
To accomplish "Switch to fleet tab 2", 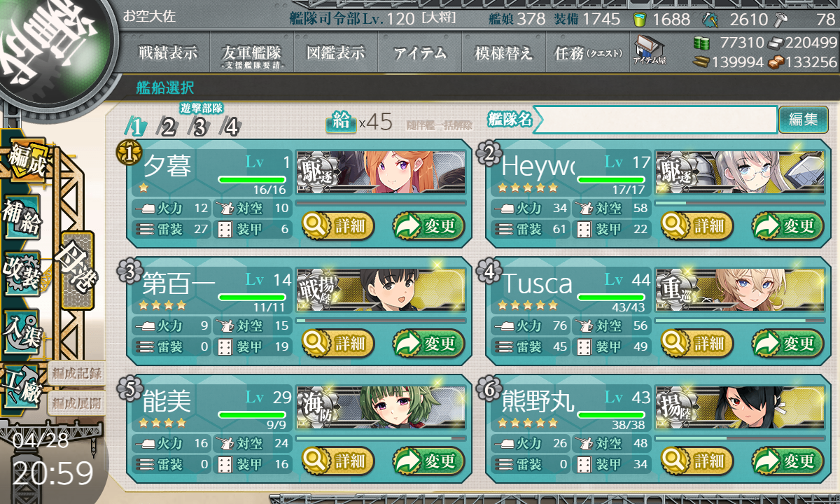I will pyautogui.click(x=168, y=127).
